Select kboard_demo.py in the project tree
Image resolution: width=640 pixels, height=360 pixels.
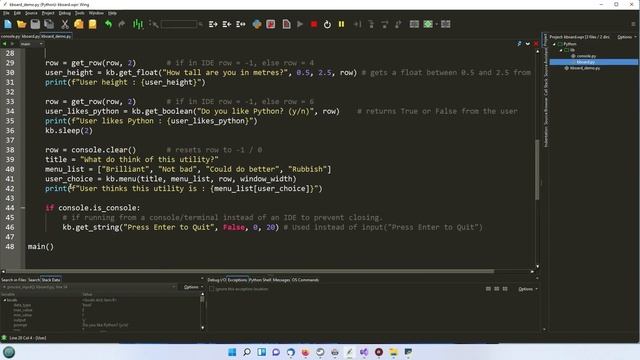585,68
